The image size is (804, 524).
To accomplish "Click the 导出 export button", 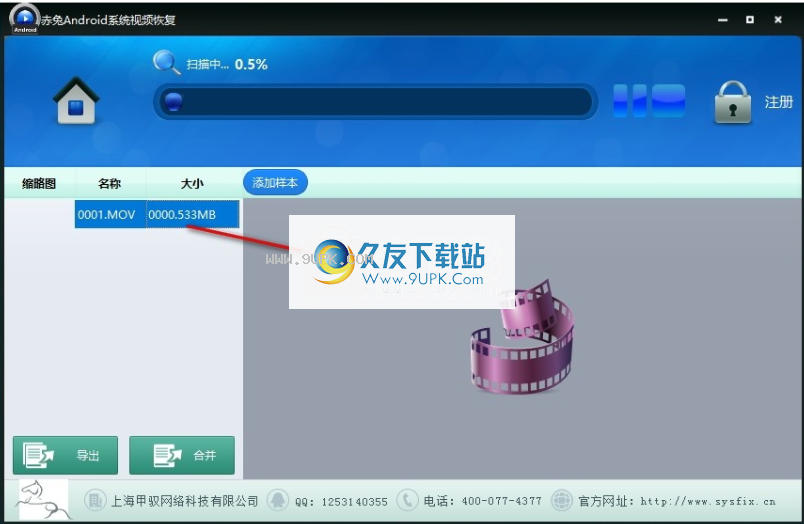I will coord(65,455).
